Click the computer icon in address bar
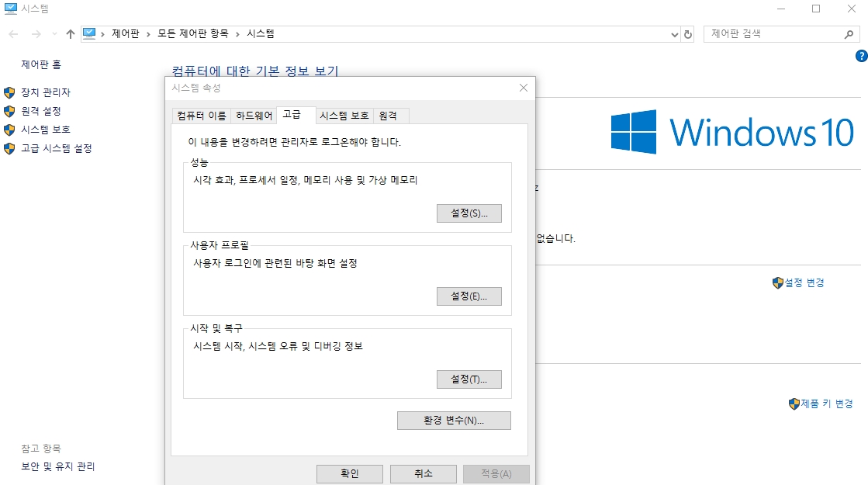 [89, 34]
